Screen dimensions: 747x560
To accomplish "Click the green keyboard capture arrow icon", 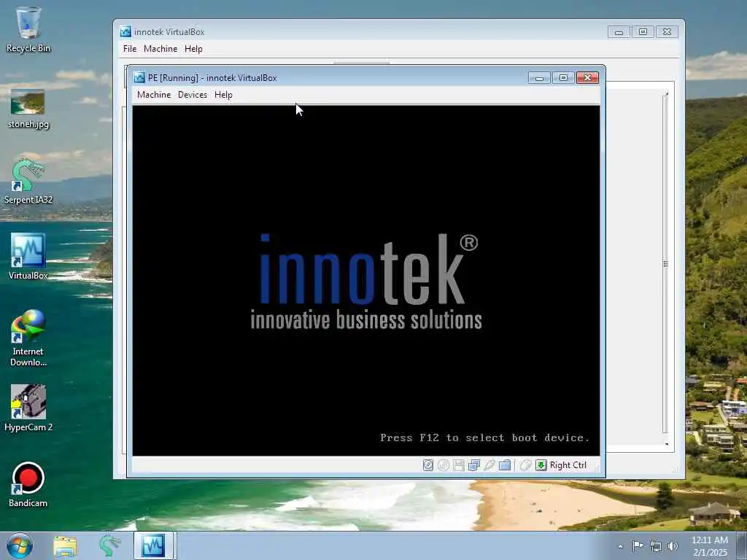I will click(x=541, y=465).
